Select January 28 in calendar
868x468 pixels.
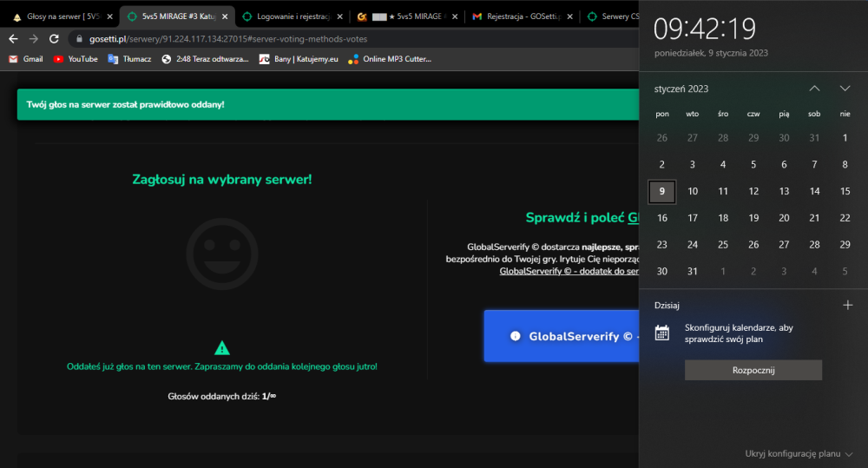[814, 245]
